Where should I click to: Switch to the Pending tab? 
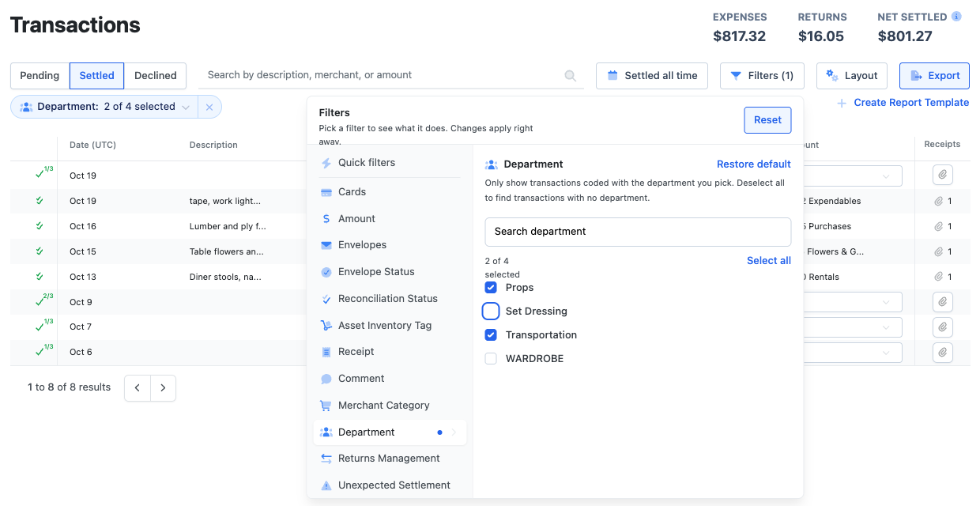click(40, 76)
